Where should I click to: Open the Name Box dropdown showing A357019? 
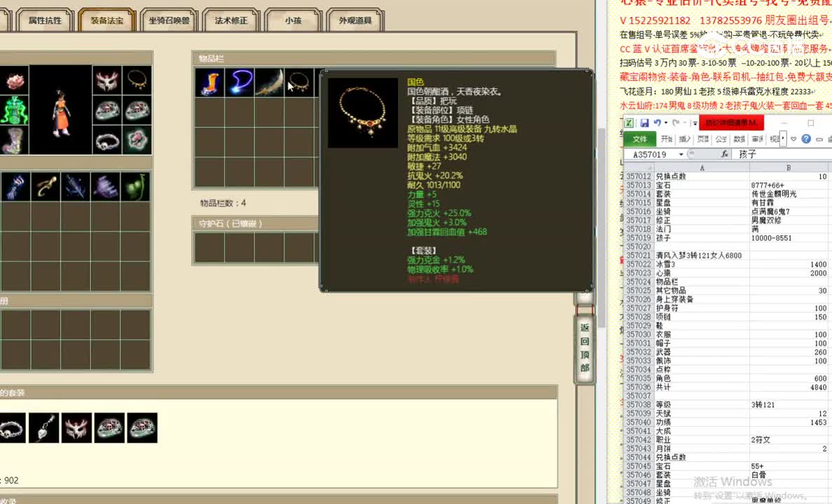680,154
